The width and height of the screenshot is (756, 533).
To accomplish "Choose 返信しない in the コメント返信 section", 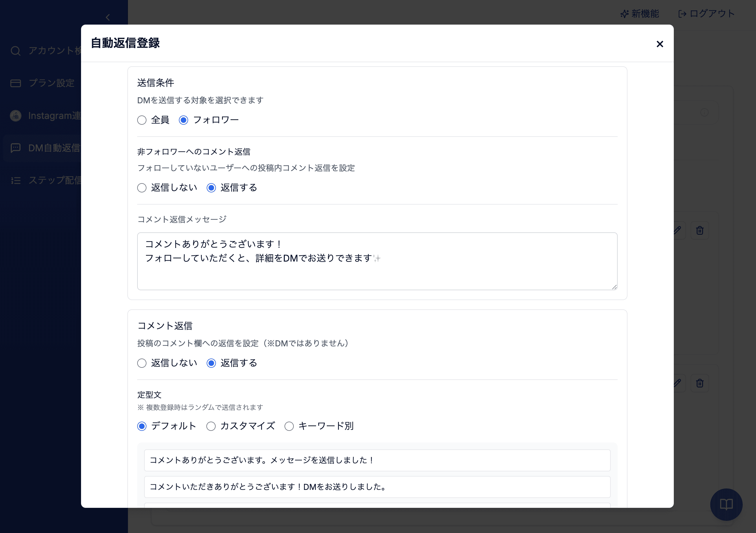I will (x=142, y=363).
